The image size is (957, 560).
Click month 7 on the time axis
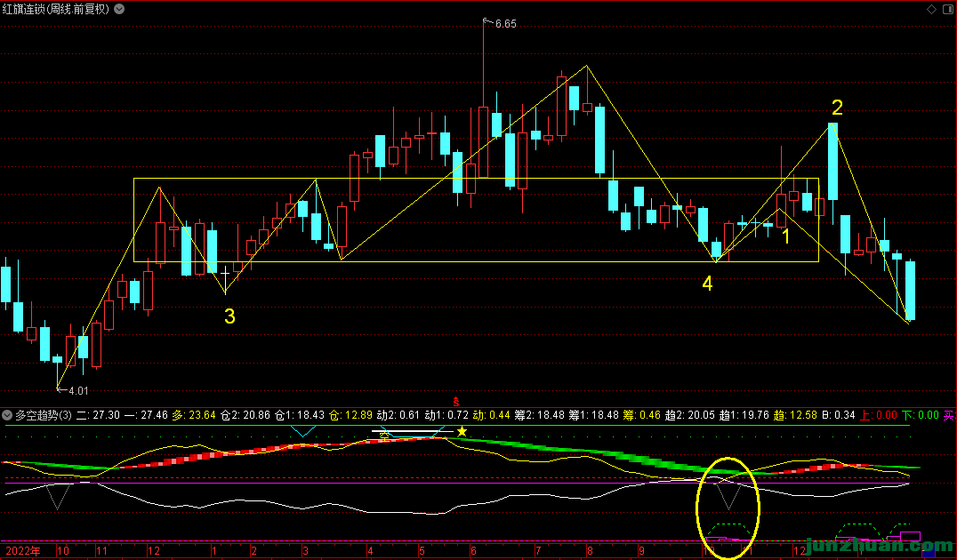click(x=538, y=551)
